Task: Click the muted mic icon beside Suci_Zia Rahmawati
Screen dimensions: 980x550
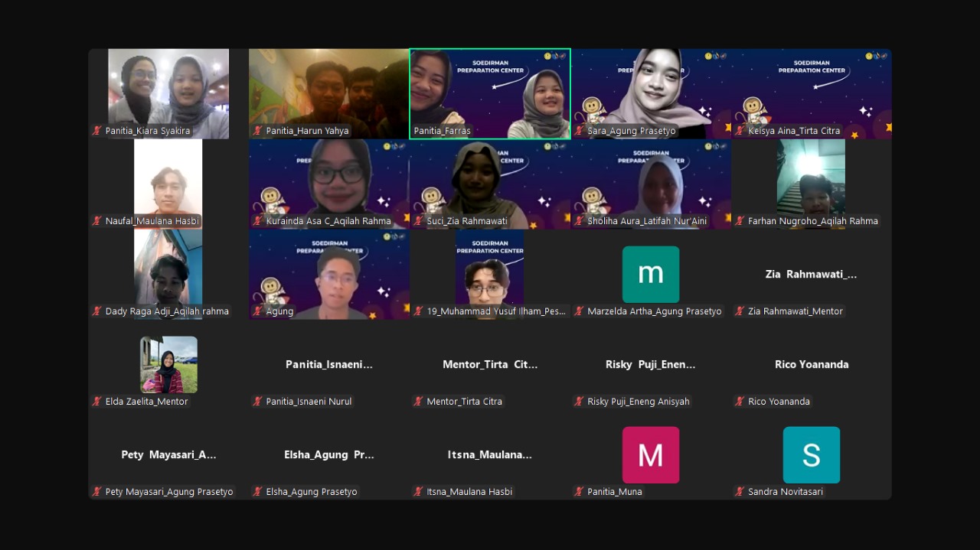Action: pyautogui.click(x=419, y=221)
